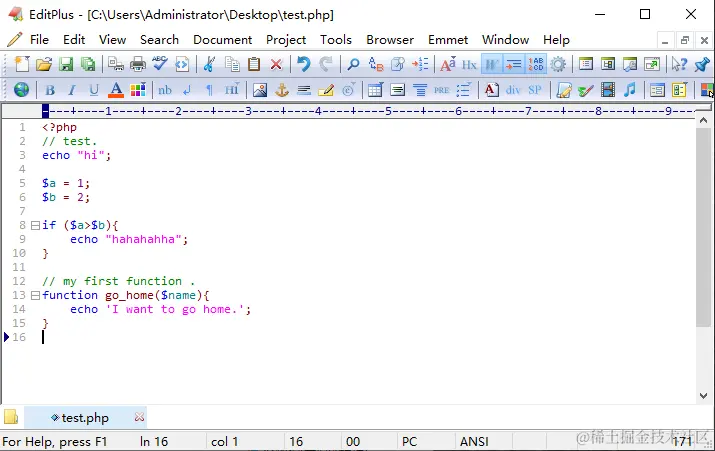Image resolution: width=715 pixels, height=451 pixels.
Task: Restore the inner document window
Action: coord(684,41)
